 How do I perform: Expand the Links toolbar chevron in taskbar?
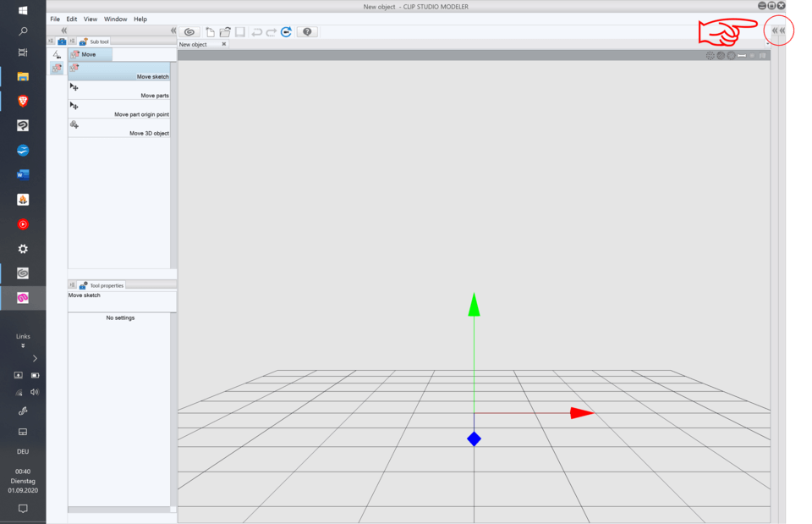point(23,345)
